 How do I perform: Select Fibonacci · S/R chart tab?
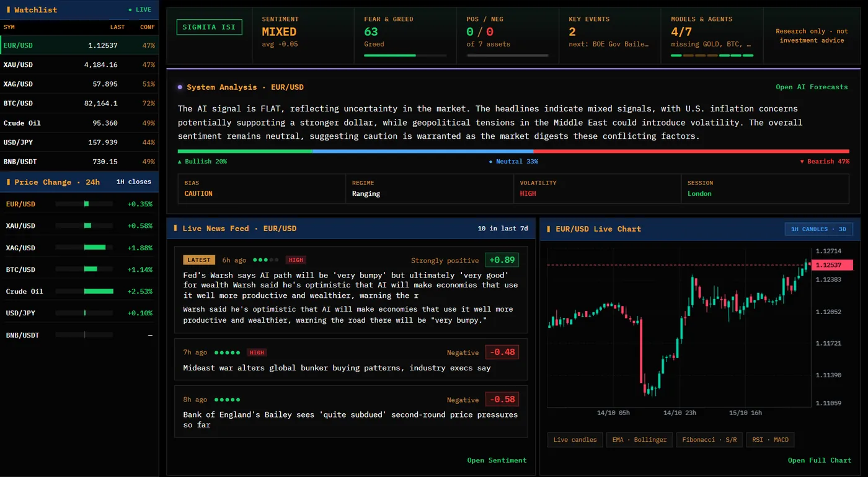709,440
